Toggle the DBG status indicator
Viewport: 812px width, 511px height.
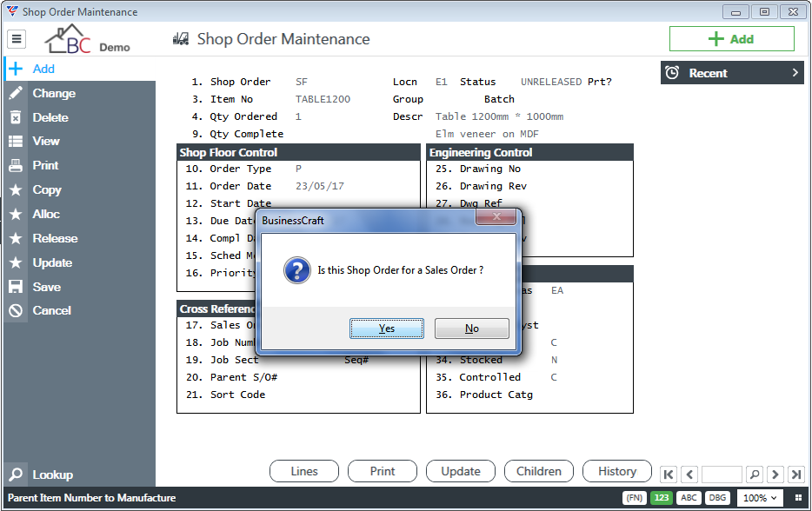pos(717,498)
